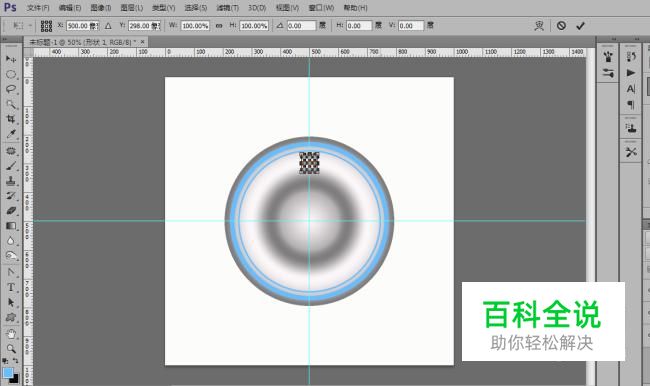Toggle relative positioning triangle between X and Y

click(108, 26)
